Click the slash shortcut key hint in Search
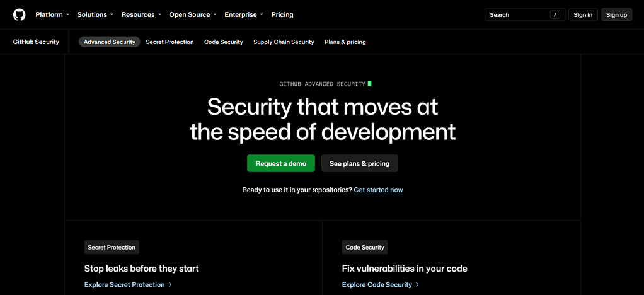The width and height of the screenshot is (644, 295). [555, 14]
